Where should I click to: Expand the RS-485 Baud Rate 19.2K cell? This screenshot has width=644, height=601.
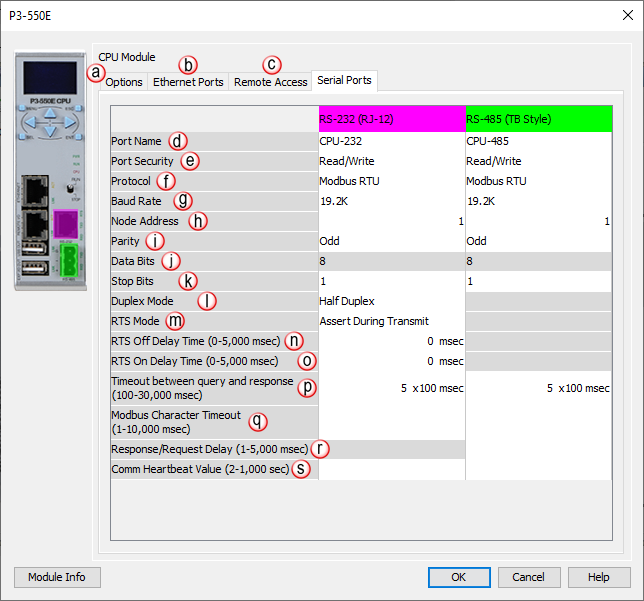coord(538,201)
